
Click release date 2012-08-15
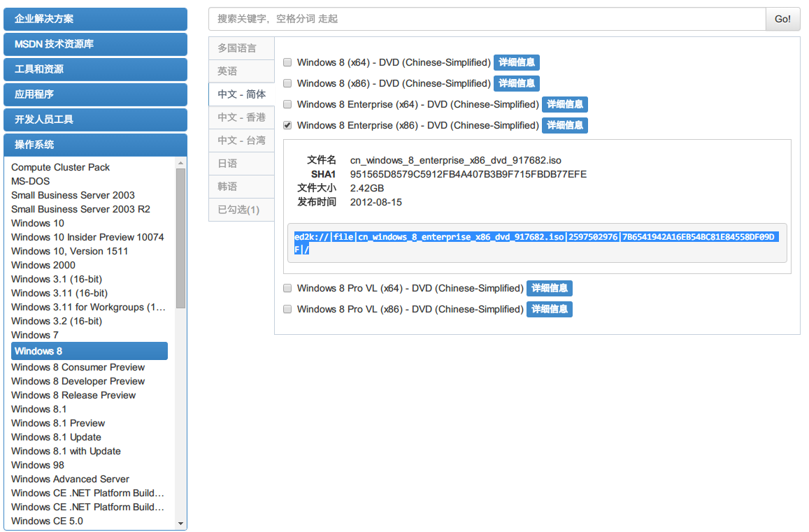click(375, 202)
